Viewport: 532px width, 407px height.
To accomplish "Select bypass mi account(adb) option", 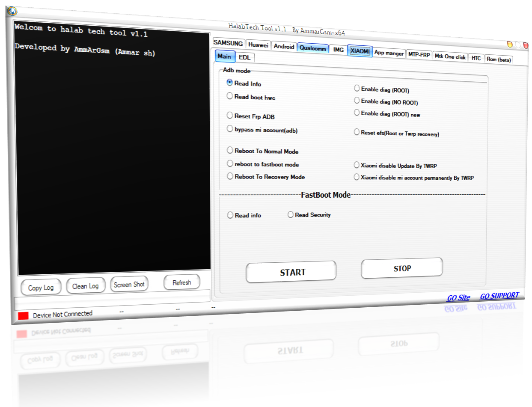I will [262, 130].
